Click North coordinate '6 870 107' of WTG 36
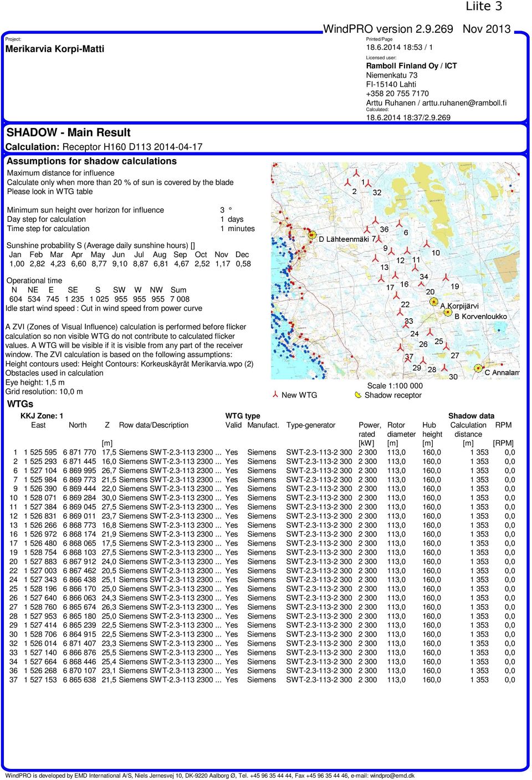 [79, 671]
